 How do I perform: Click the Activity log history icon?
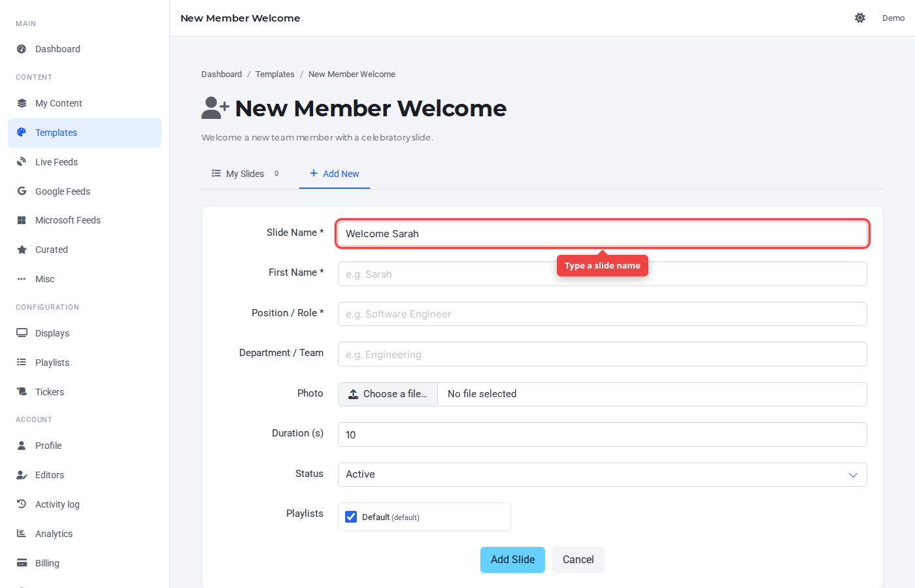[22, 504]
